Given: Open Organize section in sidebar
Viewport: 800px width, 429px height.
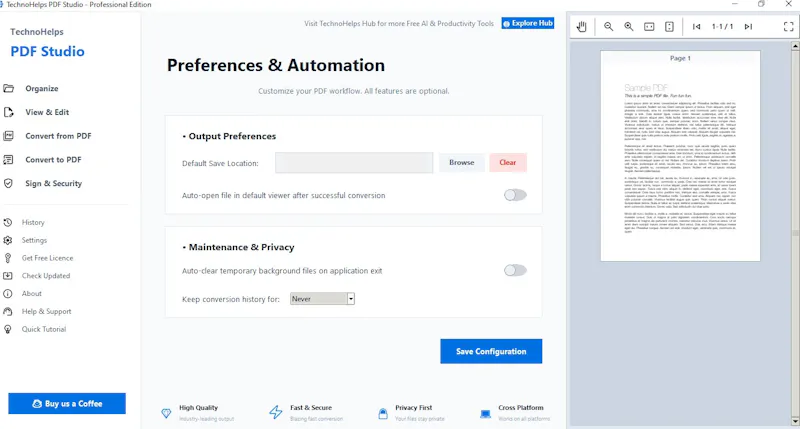Looking at the screenshot, I should click(42, 88).
